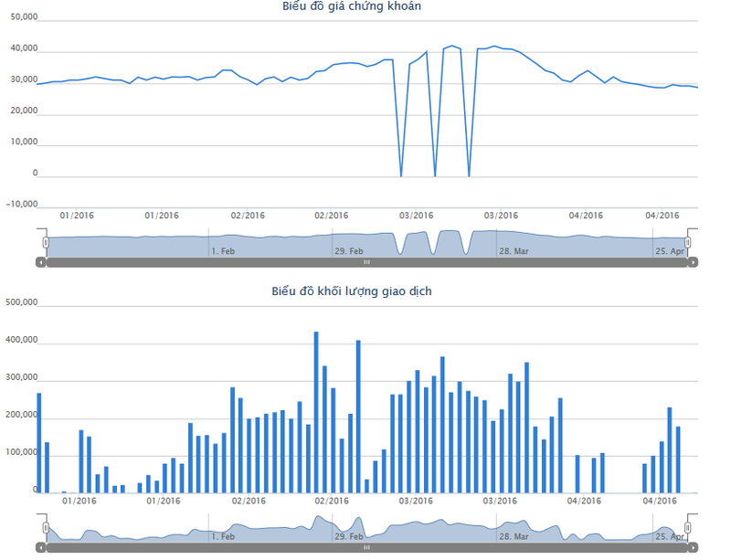The width and height of the screenshot is (731, 560).
Task: Grab right range handle of price navigator
Action: (688, 242)
